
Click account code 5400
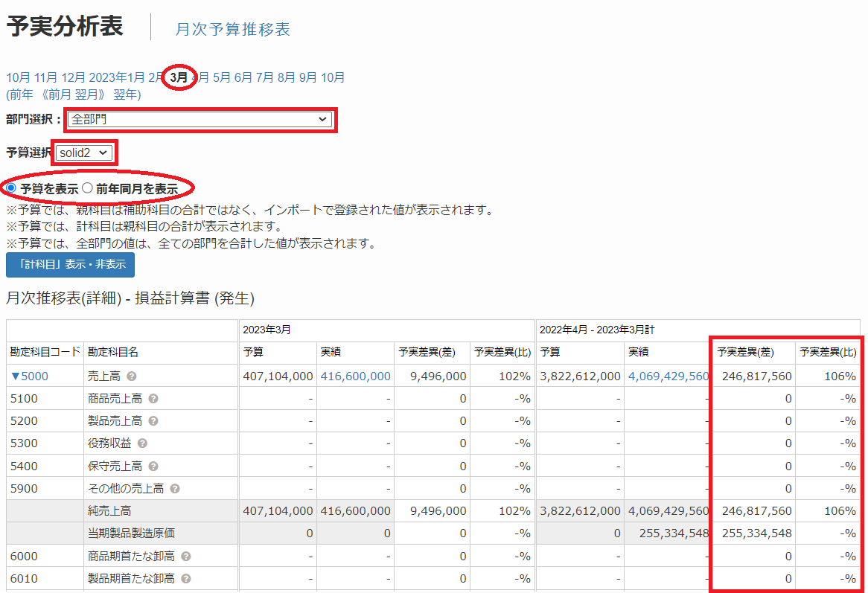tap(24, 467)
